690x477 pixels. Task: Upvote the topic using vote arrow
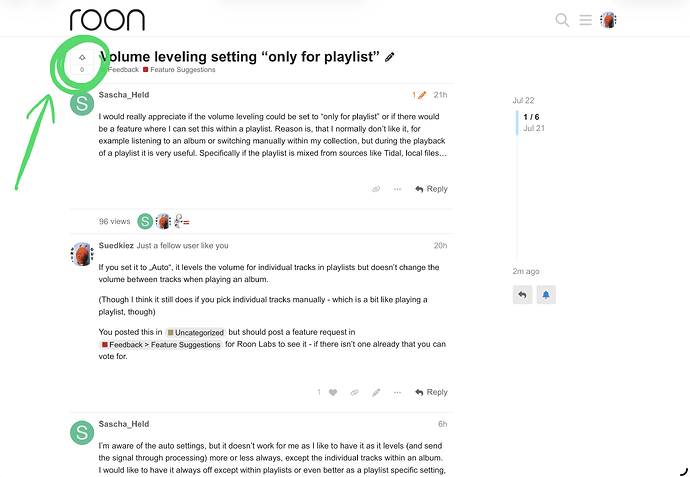click(x=82, y=58)
